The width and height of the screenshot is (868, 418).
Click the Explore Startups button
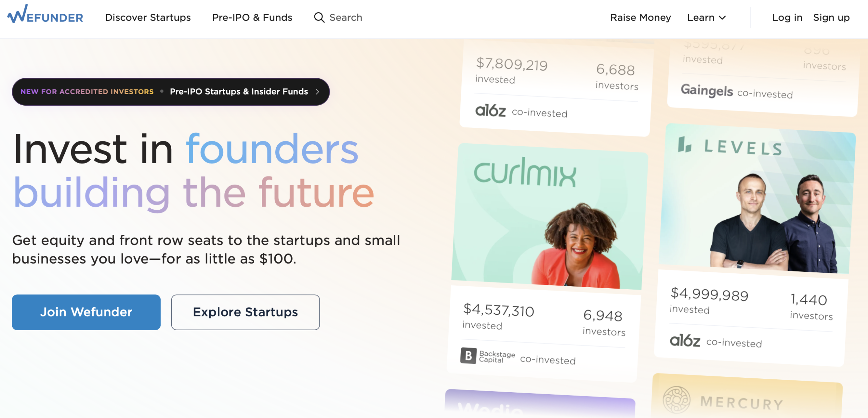[x=245, y=312]
